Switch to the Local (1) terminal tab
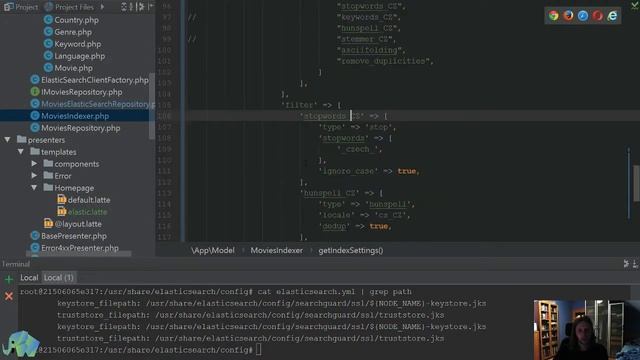The image size is (640, 360). (58, 278)
